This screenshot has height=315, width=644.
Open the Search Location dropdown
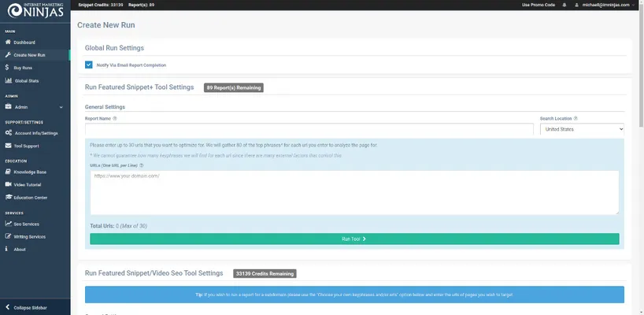pos(582,128)
